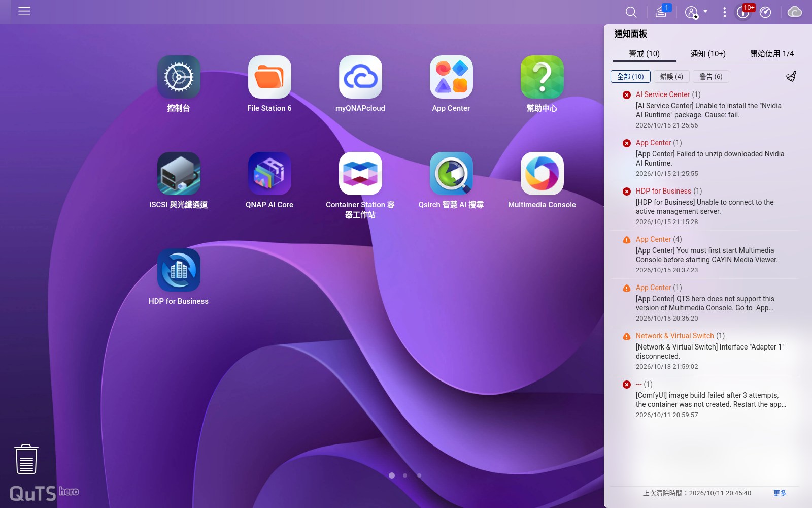
Task: Open HDP for Business desktop app
Action: pyautogui.click(x=179, y=270)
